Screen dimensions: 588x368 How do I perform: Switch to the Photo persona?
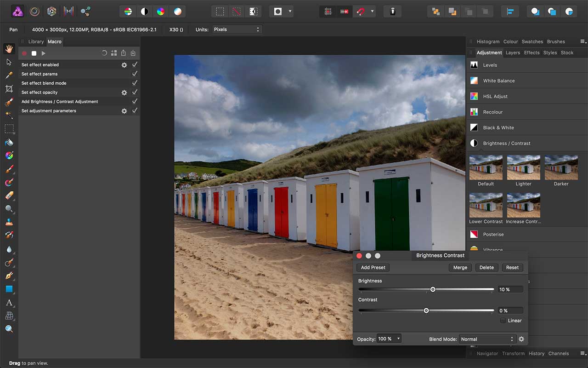coord(18,11)
